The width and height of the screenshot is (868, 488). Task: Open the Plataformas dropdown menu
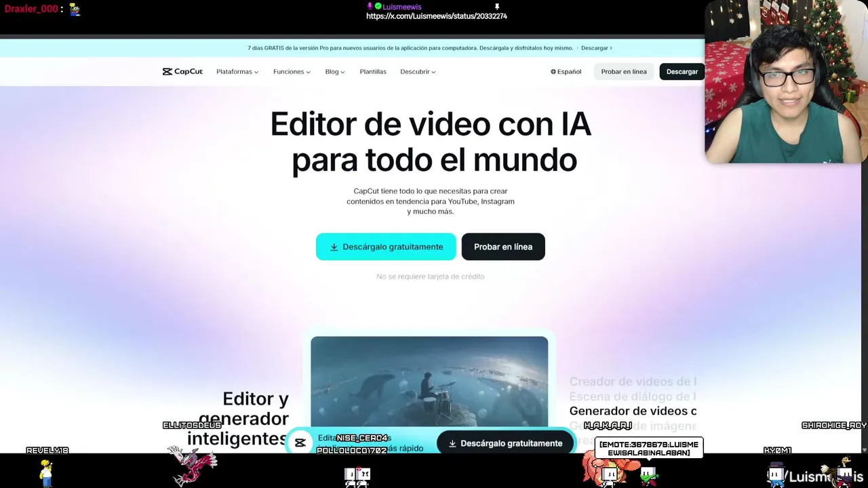coord(237,72)
